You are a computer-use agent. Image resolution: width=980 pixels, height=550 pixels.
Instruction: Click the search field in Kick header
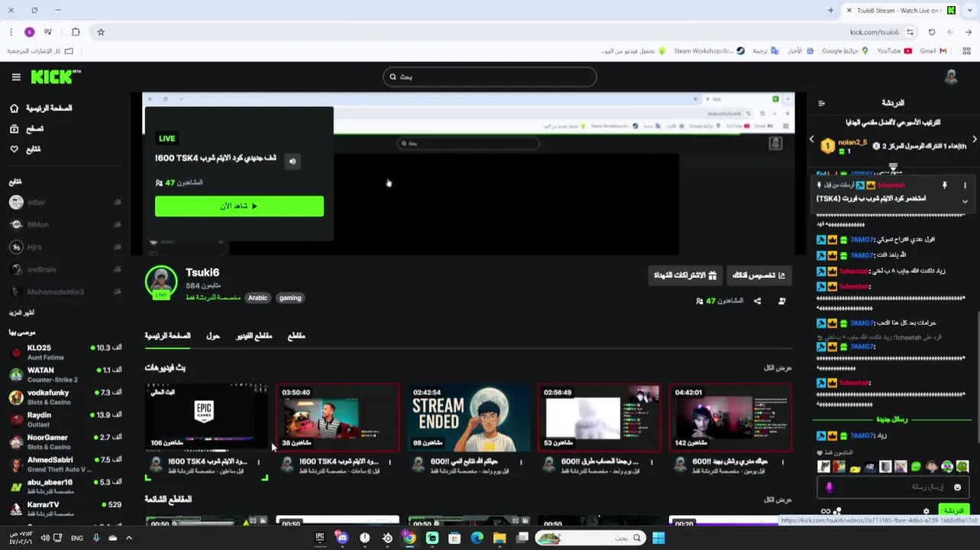point(490,76)
